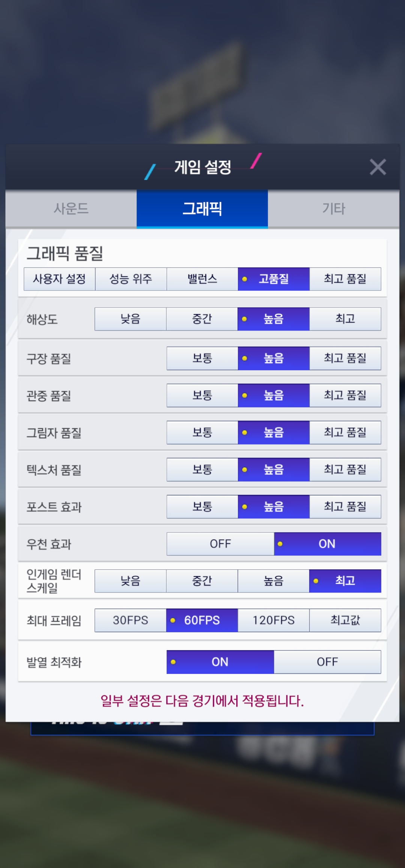Set 포스트 효과 to 보통
405x868 pixels.
pyautogui.click(x=202, y=507)
